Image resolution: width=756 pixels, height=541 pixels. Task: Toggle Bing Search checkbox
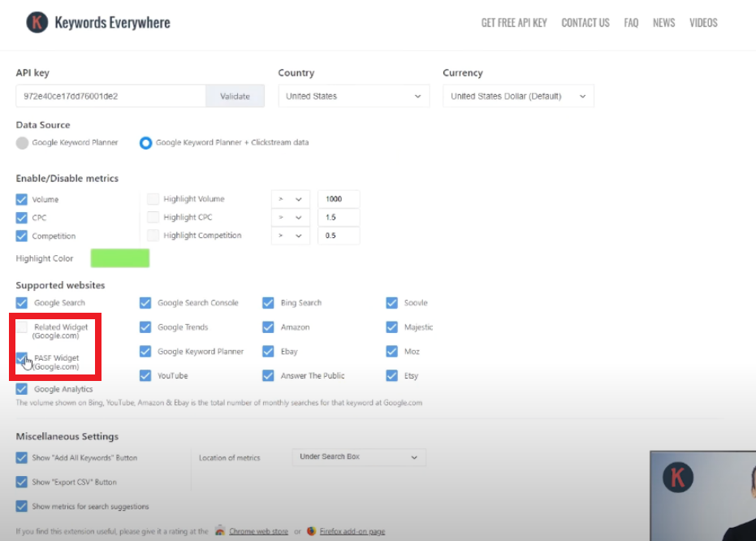268,303
